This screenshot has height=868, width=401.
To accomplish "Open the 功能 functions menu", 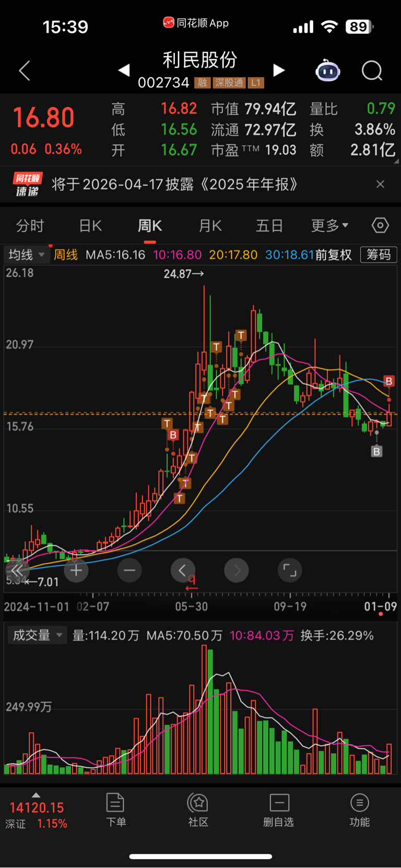I will 360,810.
